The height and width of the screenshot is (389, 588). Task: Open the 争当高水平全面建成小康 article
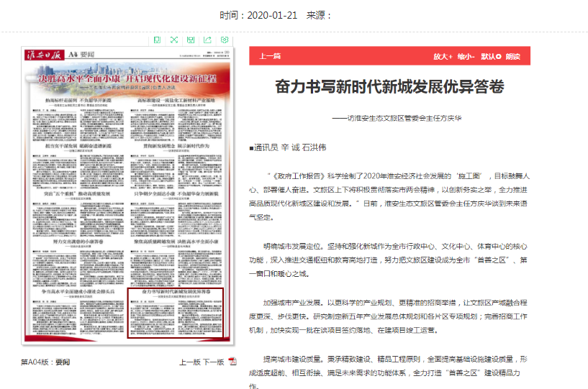click(x=76, y=293)
